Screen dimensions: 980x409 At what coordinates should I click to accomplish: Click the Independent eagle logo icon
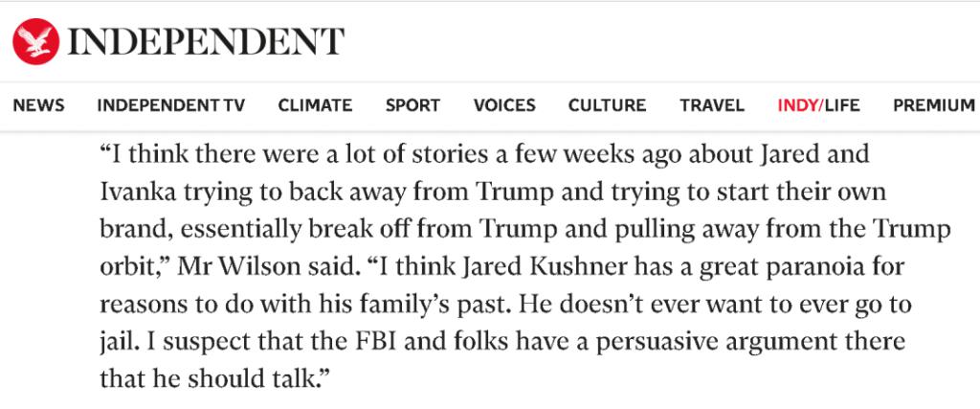[35, 41]
